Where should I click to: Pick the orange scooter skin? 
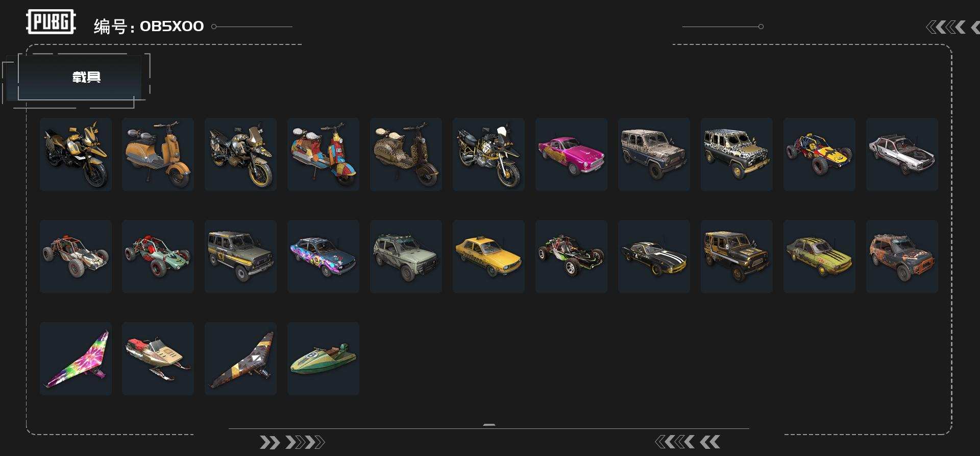coord(158,155)
